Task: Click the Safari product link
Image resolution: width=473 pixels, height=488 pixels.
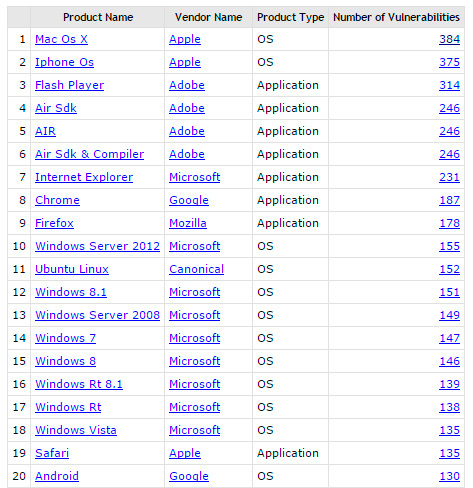Action: 52,453
